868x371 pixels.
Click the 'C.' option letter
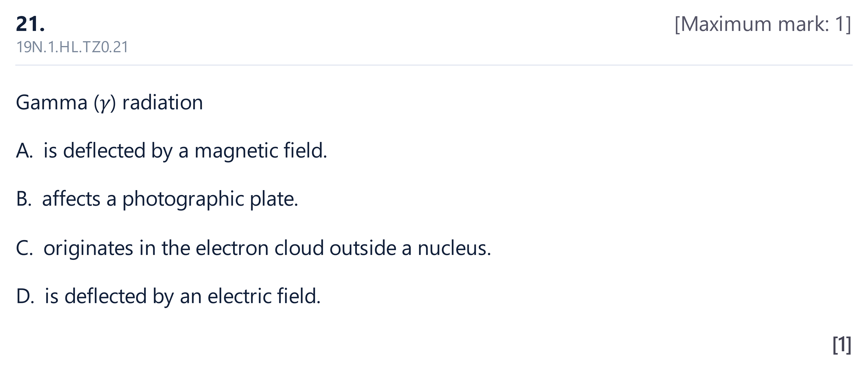(x=24, y=248)
